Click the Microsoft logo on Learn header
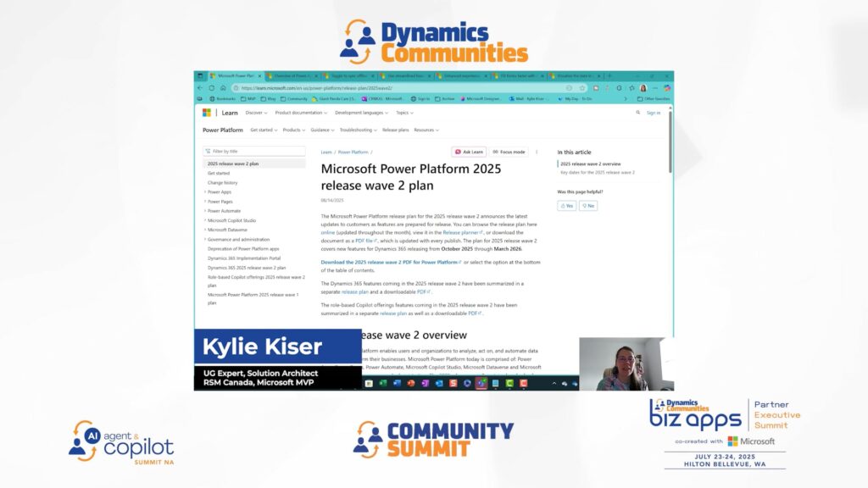Screen dimensions: 868x488 [x=207, y=113]
